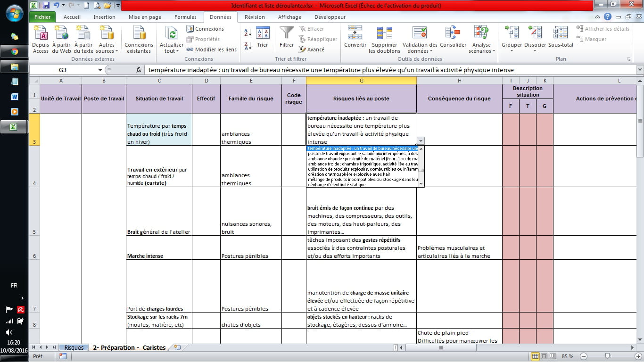Viewport: 644px width, 362px height.
Task: Open the Risques sheet tab
Action: tap(74, 347)
